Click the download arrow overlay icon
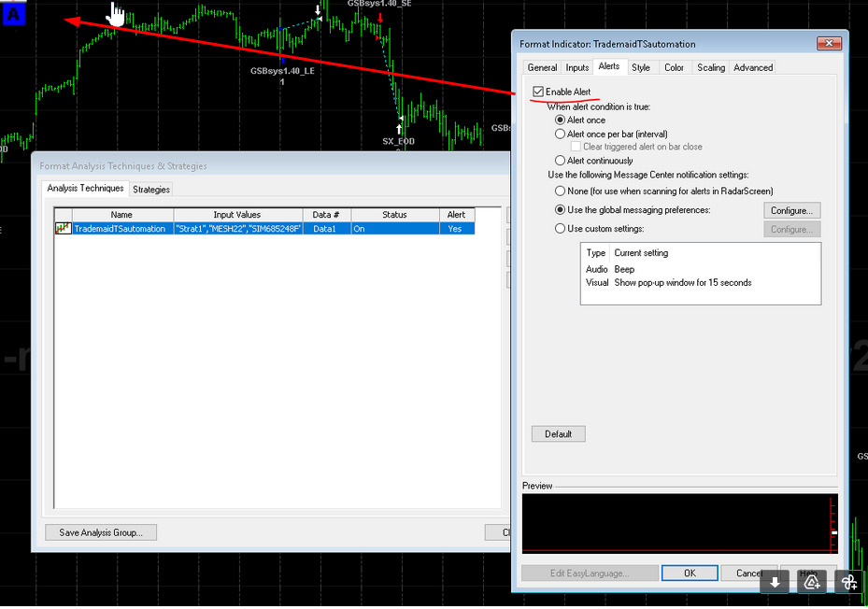Screen dimensions: 868x609 click(x=775, y=582)
